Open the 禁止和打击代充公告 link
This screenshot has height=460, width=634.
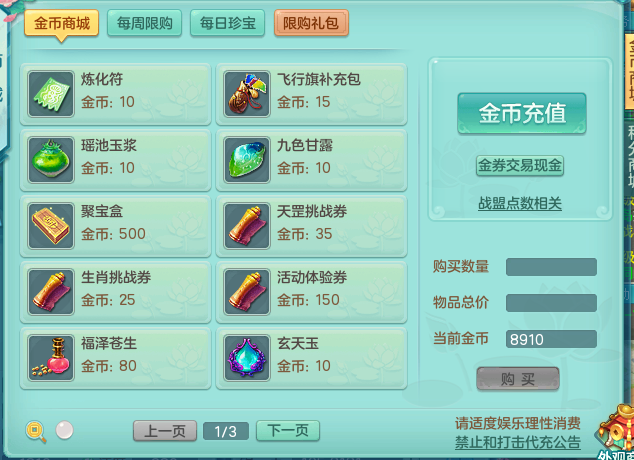click(518, 442)
